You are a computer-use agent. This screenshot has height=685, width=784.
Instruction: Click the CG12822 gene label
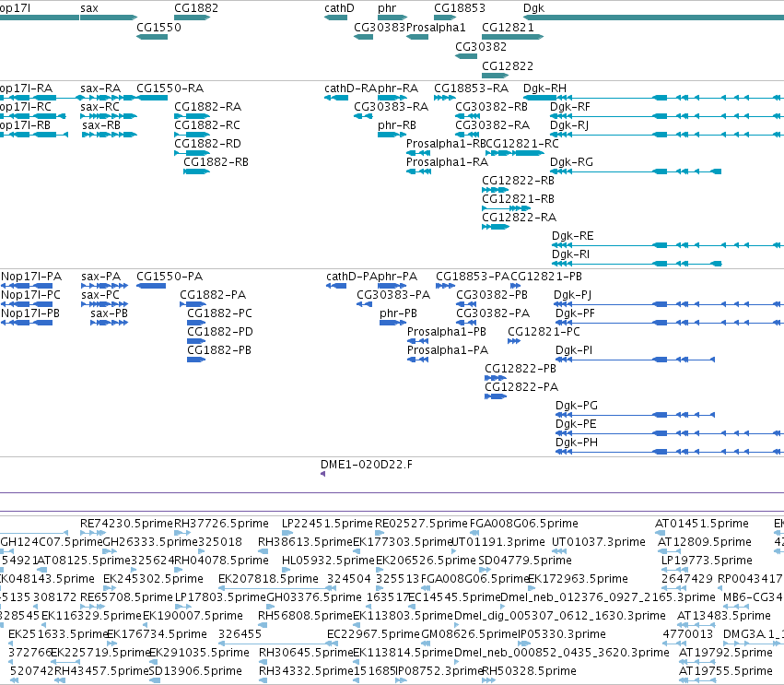[x=508, y=66]
